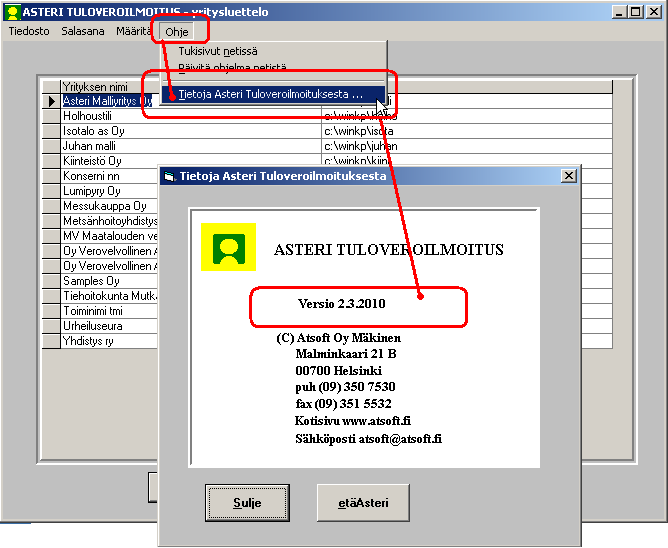Screen dimensions: 668x548
Task: Click the etäAsteri button
Action: [363, 503]
